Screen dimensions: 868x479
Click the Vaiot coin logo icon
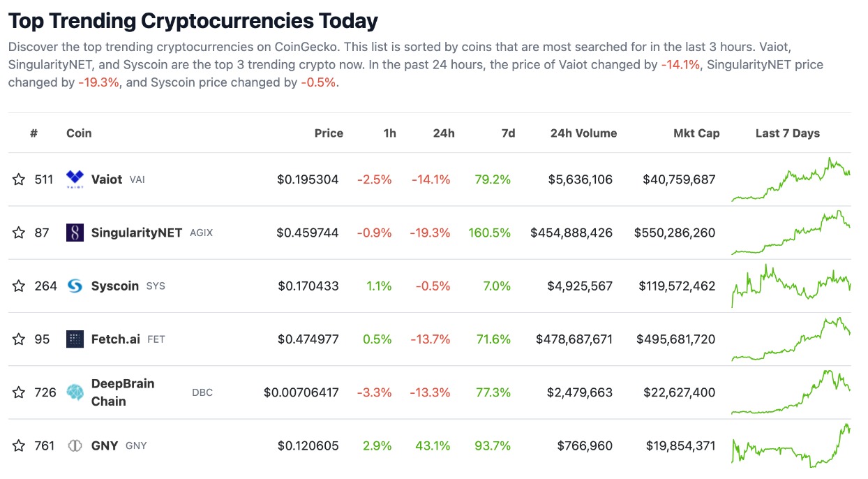coord(75,179)
